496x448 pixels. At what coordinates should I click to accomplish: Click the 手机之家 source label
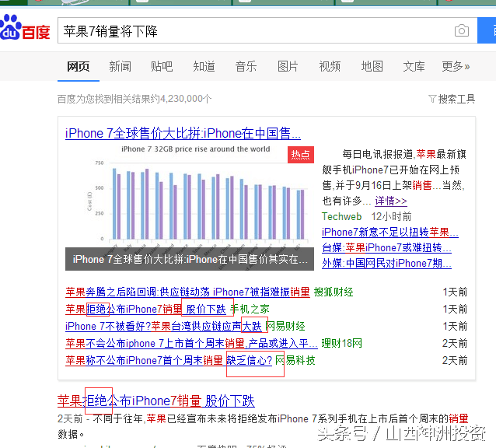pyautogui.click(x=250, y=309)
